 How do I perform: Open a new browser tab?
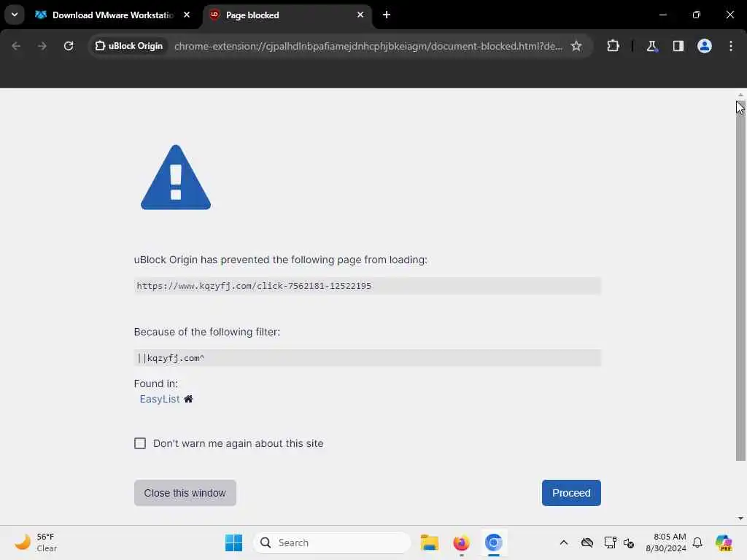click(x=387, y=15)
